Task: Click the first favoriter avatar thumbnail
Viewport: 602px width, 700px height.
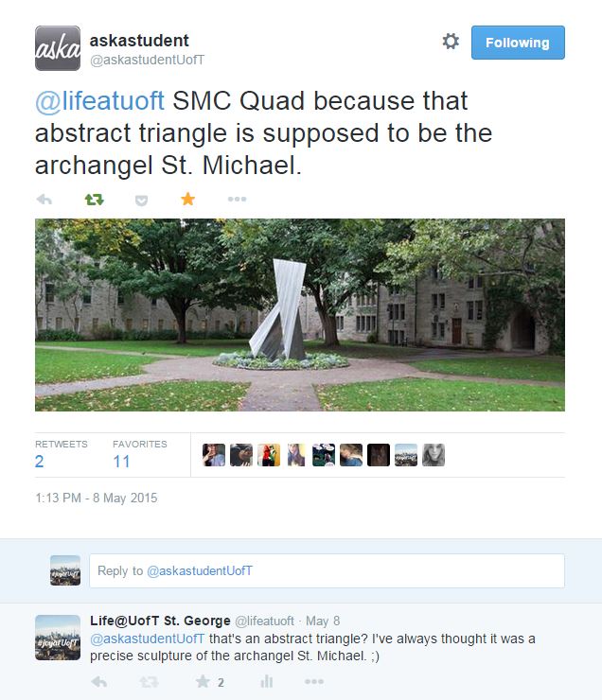Action: [214, 455]
